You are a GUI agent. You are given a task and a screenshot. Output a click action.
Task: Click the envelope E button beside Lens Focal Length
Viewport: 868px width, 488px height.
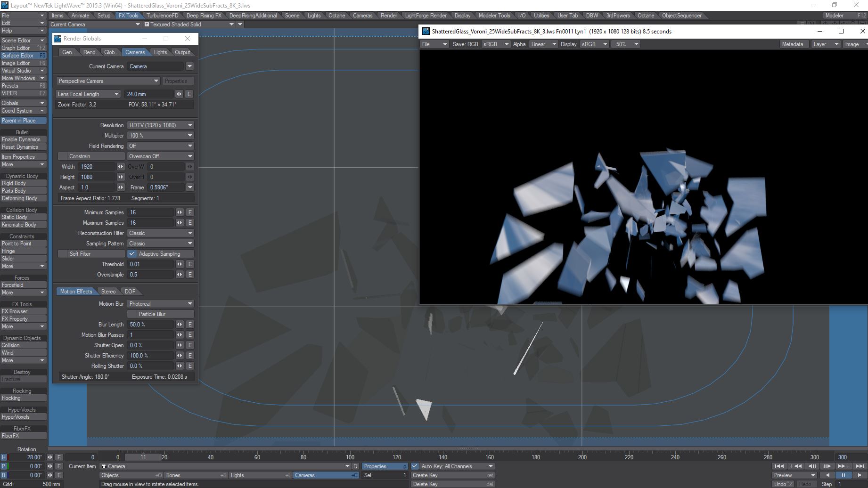click(x=189, y=94)
